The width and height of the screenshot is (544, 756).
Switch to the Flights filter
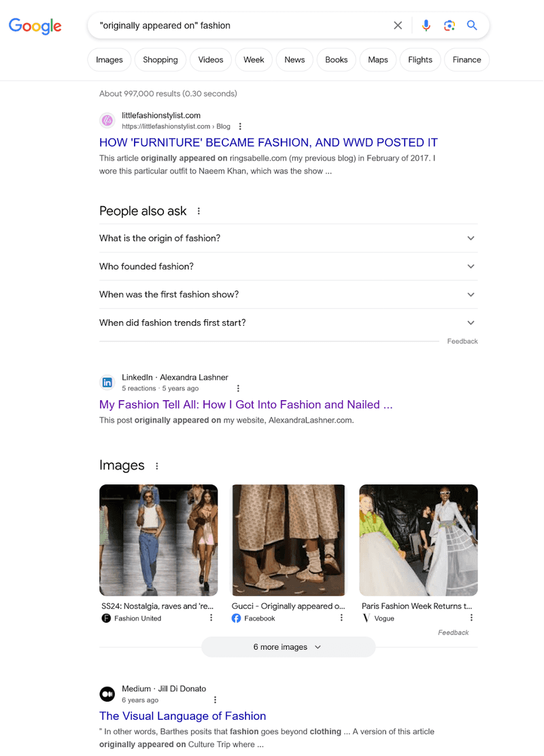[420, 60]
